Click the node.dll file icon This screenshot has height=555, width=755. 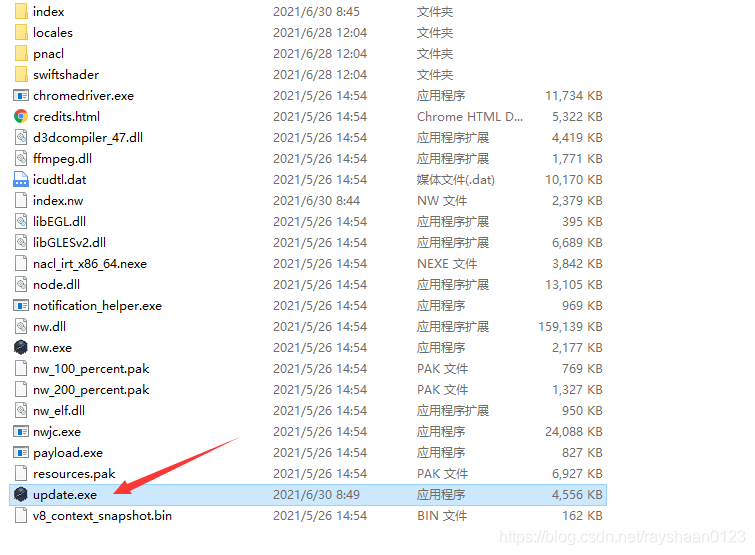pyautogui.click(x=21, y=284)
